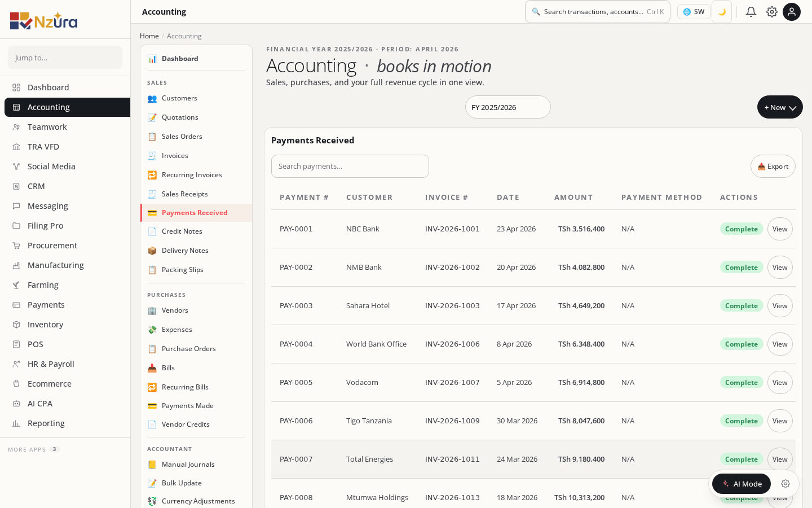Open Sales Orders page
Viewport: 812px width, 508px height.
[x=196, y=137]
